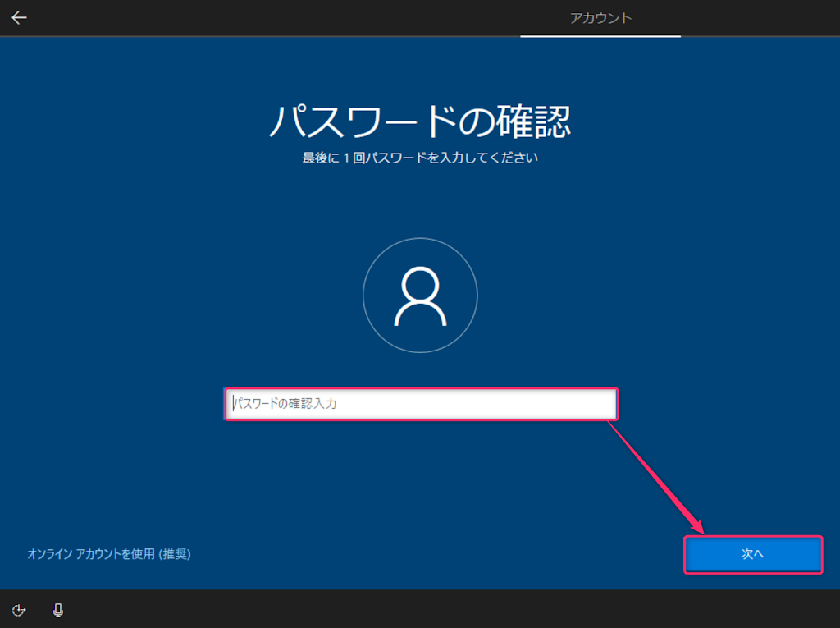Viewport: 840px width, 628px height.
Task: Go back using the top-left arrow
Action: [20, 18]
